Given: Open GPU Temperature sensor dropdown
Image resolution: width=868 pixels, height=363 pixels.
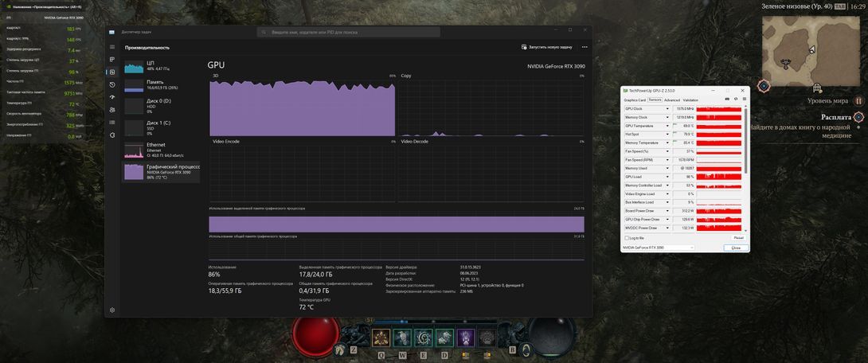Looking at the screenshot, I should tap(667, 126).
